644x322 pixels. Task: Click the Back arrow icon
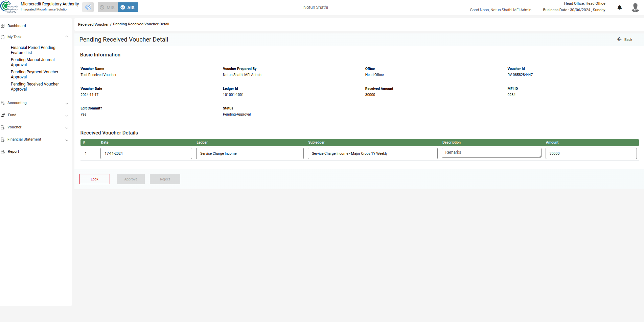coord(619,40)
